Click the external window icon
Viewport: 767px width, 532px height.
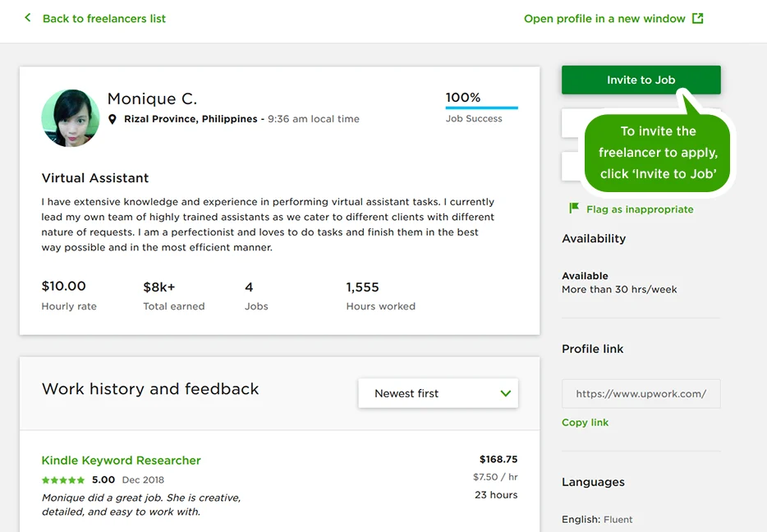(697, 18)
